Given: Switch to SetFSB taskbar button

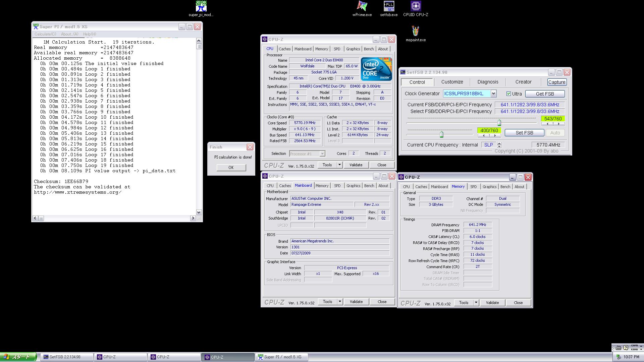Looking at the screenshot, I should tap(67, 357).
